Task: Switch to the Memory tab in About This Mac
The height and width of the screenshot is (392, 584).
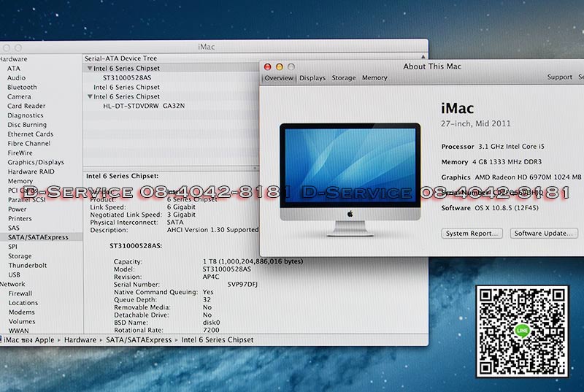Action: 374,78
